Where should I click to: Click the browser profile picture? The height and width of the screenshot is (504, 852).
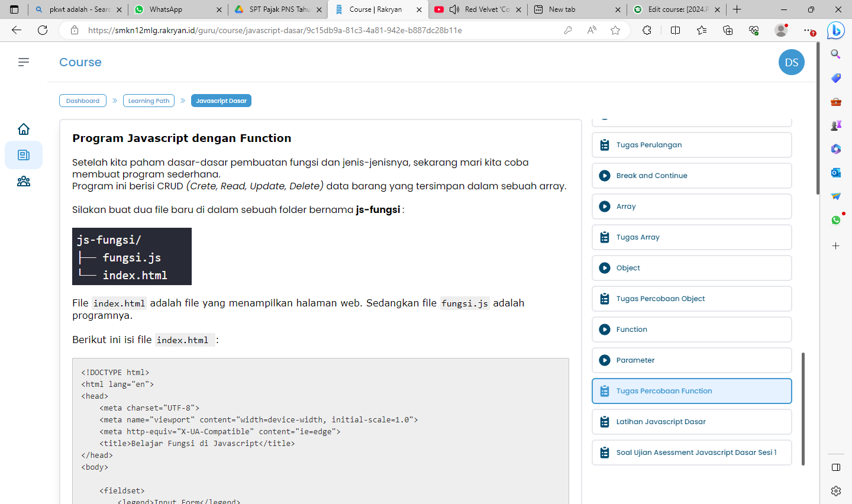pyautogui.click(x=781, y=30)
